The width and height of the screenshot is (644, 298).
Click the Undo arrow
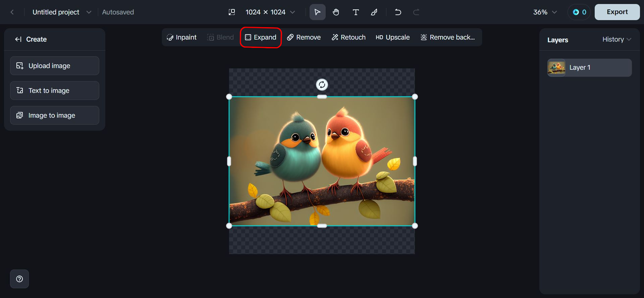coord(398,12)
